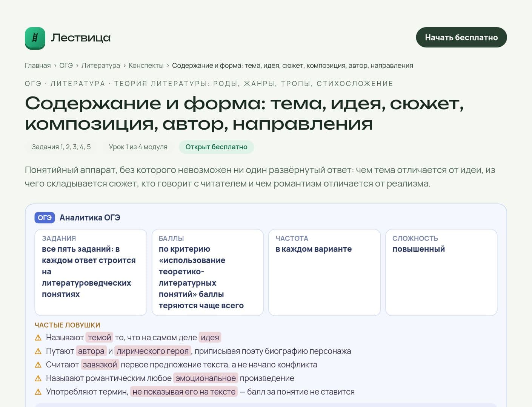This screenshot has width=532, height=407.
Task: Click the category line ОГЭ · ЛИТЕРАТУРА
Action: 209,84
